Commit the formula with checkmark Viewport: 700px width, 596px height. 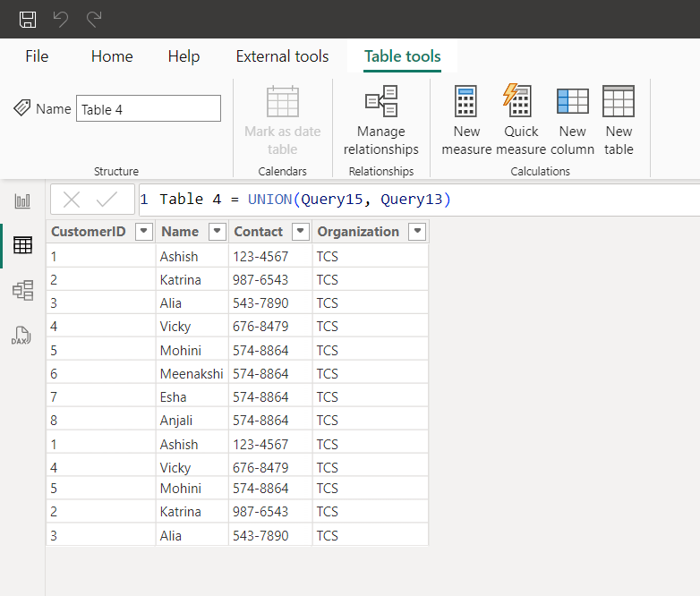tap(107, 200)
